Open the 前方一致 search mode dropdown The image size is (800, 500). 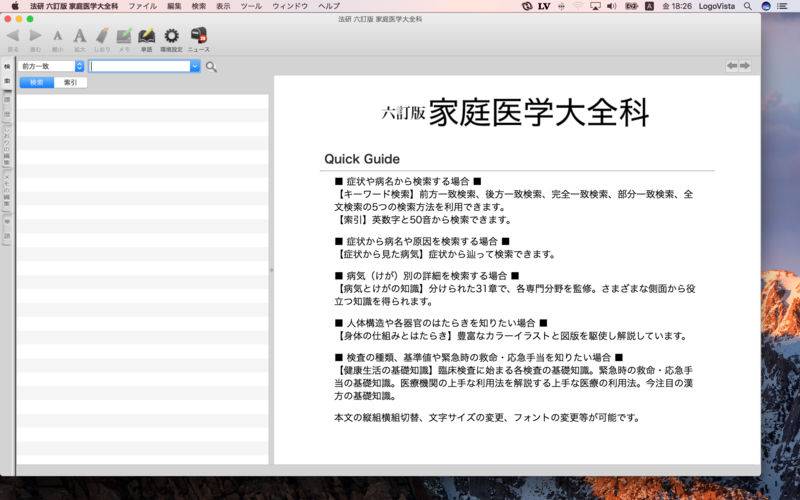[51, 66]
